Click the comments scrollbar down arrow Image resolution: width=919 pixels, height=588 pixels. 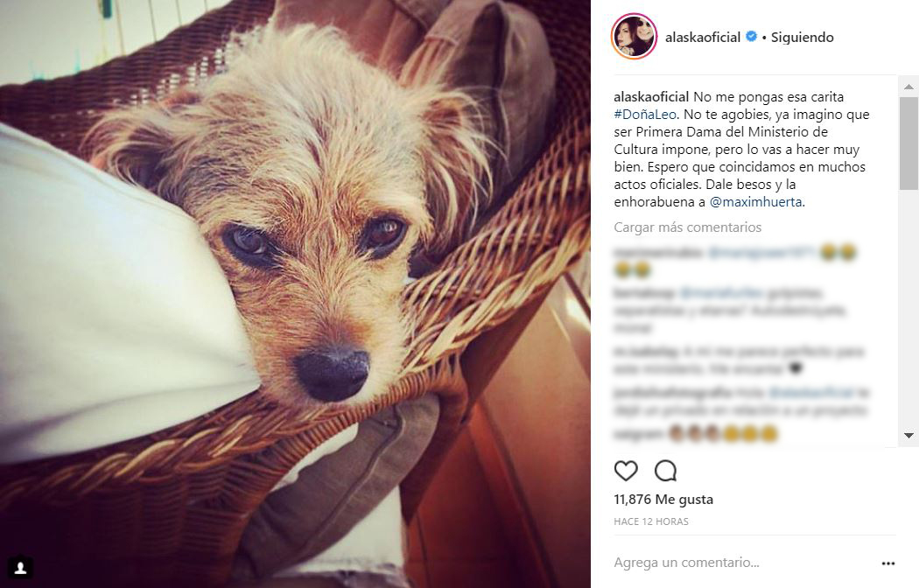(x=908, y=435)
